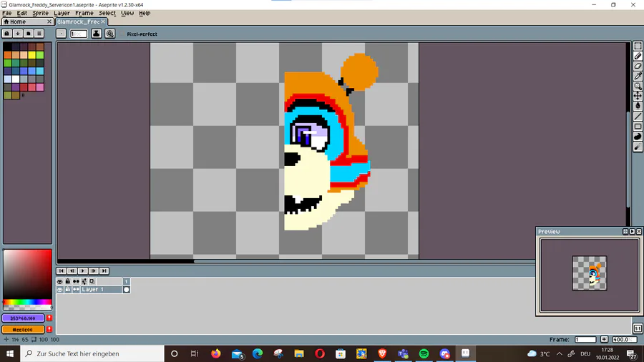Open the palette sort options icon
This screenshot has width=644, height=362.
[x=18, y=33]
